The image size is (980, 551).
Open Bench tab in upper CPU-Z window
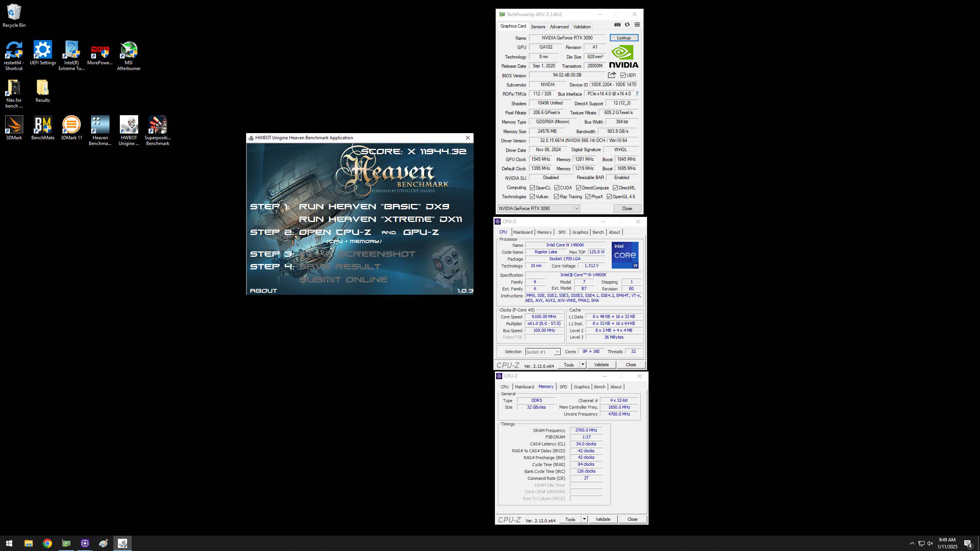pos(598,232)
